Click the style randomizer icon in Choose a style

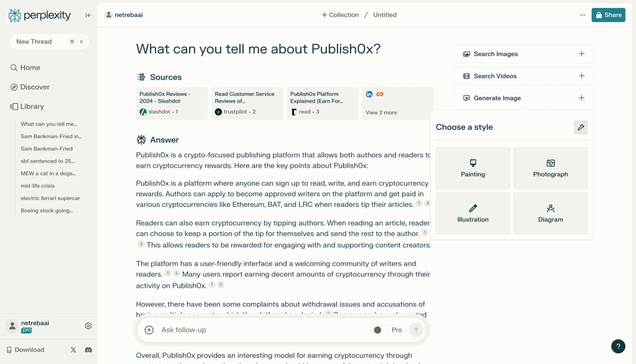pos(580,127)
